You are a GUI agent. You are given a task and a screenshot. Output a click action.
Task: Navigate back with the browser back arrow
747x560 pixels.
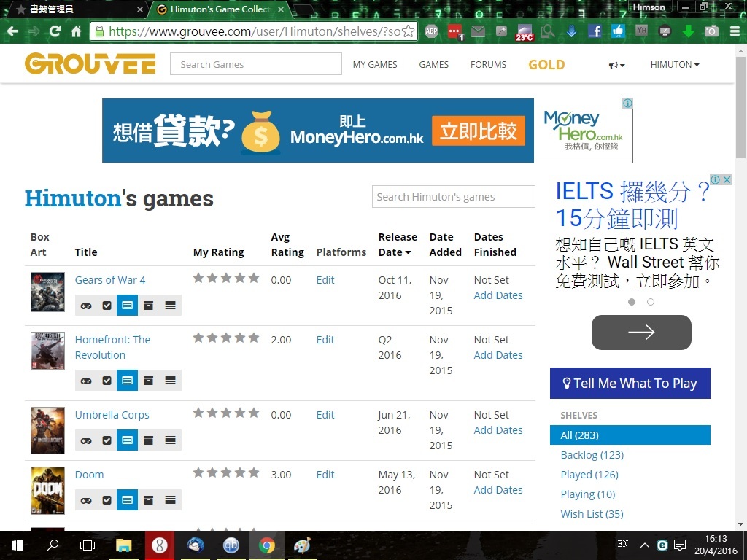pos(13,31)
